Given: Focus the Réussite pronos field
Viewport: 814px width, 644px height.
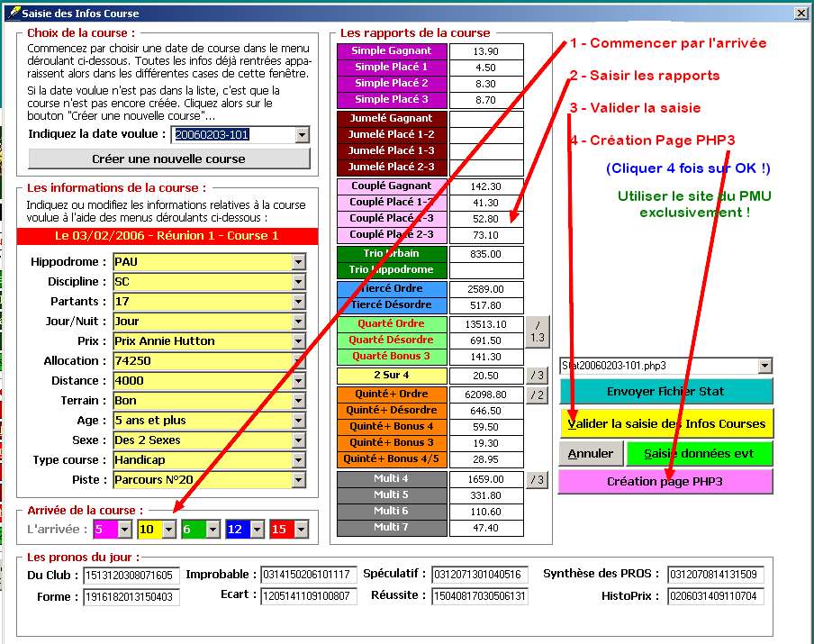Looking at the screenshot, I should point(480,596).
